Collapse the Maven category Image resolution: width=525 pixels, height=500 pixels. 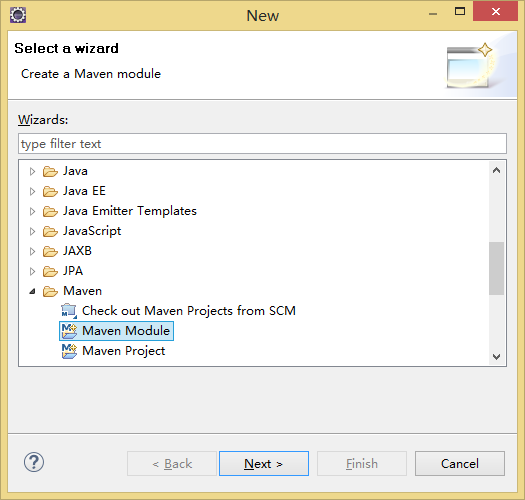32,291
